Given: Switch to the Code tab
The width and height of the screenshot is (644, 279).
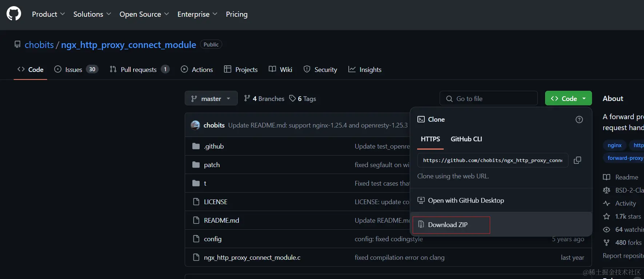Looking at the screenshot, I should pos(31,69).
